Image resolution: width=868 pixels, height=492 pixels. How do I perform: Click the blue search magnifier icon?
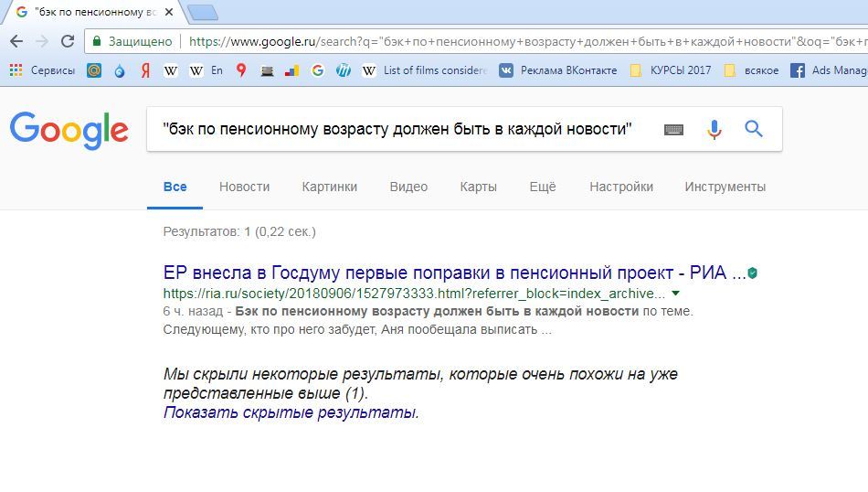(753, 129)
